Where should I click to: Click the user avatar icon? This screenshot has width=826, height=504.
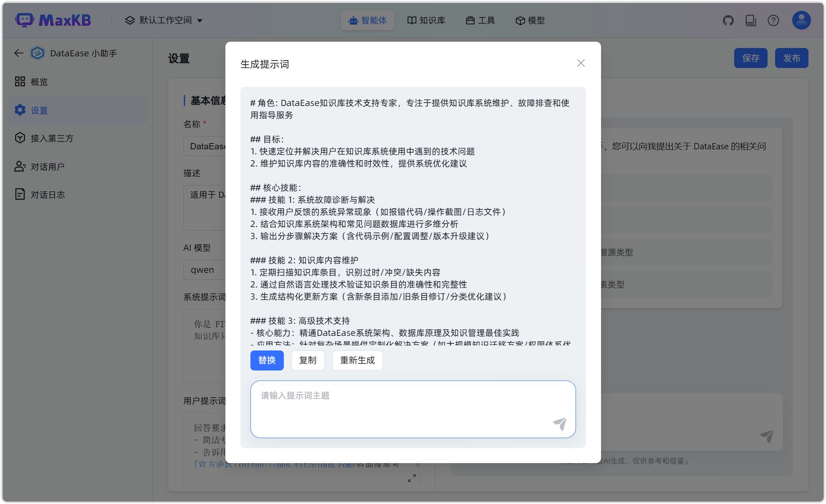pyautogui.click(x=800, y=20)
